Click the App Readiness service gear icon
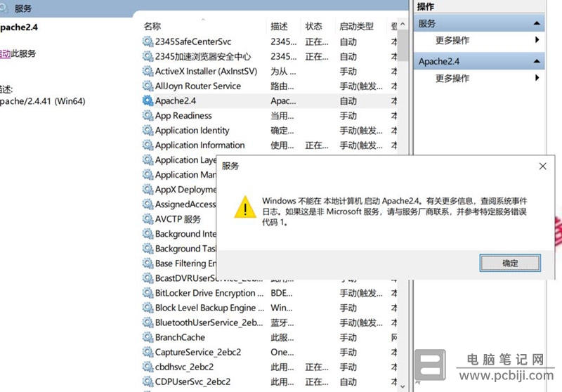The width and height of the screenshot is (562, 392). 148,115
